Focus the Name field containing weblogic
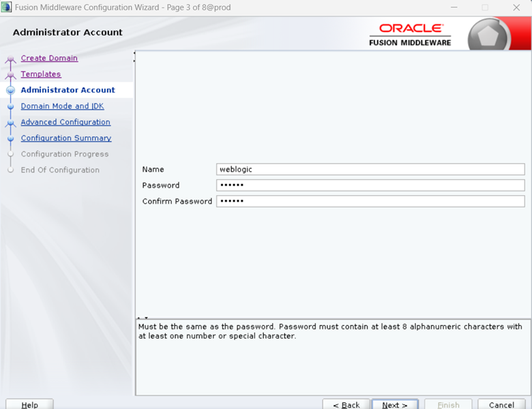 point(370,169)
